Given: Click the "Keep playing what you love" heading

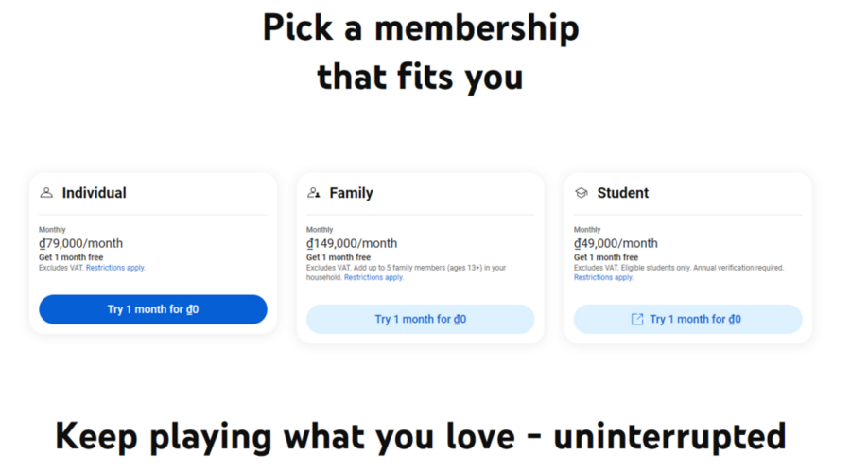Looking at the screenshot, I should (421, 436).
